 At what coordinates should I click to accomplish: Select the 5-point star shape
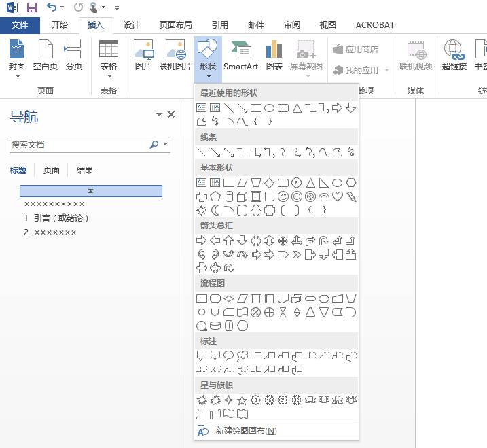point(242,400)
